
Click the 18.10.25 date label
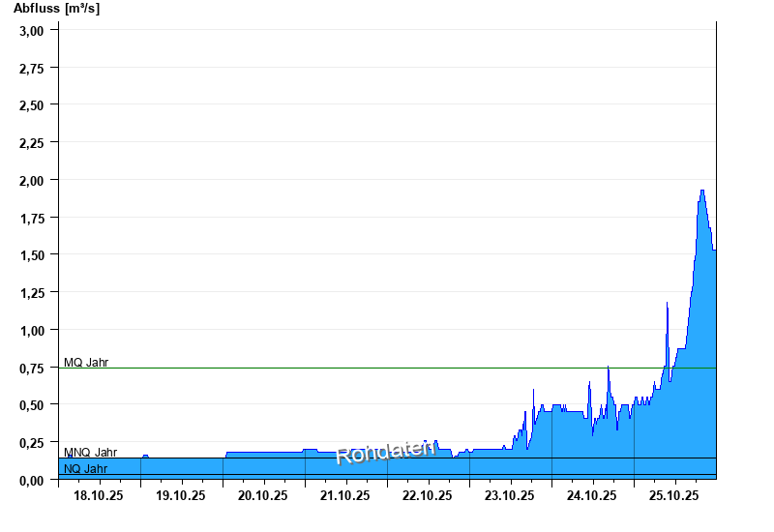[99, 495]
